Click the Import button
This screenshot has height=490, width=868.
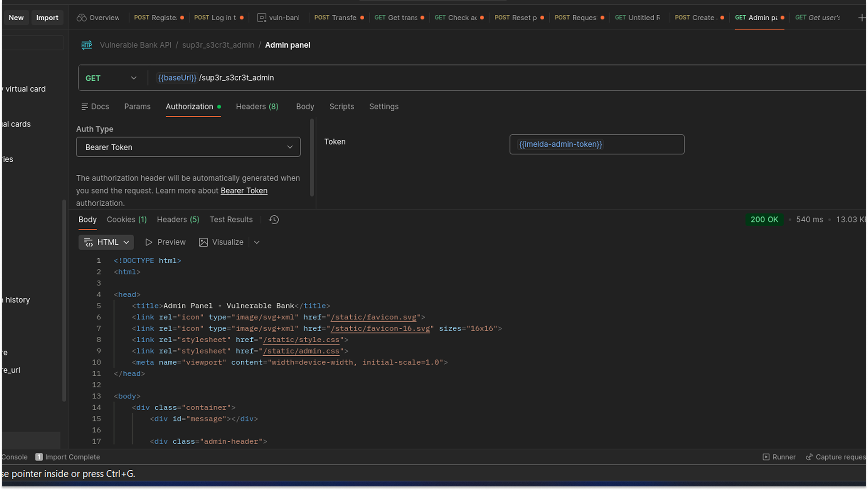47,17
